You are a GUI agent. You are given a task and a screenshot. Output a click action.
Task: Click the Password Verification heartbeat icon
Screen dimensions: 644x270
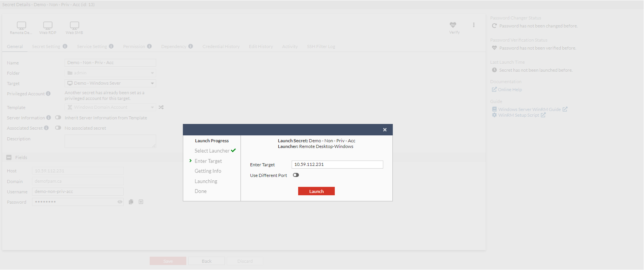coord(494,48)
